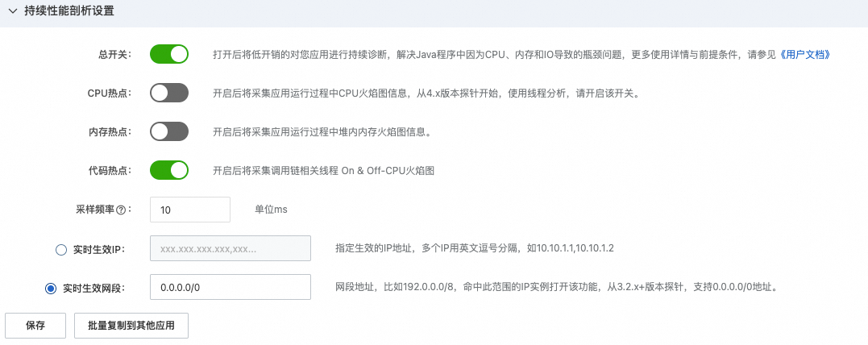Click the 持续性能剖析设置 section title text
Screen dimensions: 868x345
(x=69, y=11)
